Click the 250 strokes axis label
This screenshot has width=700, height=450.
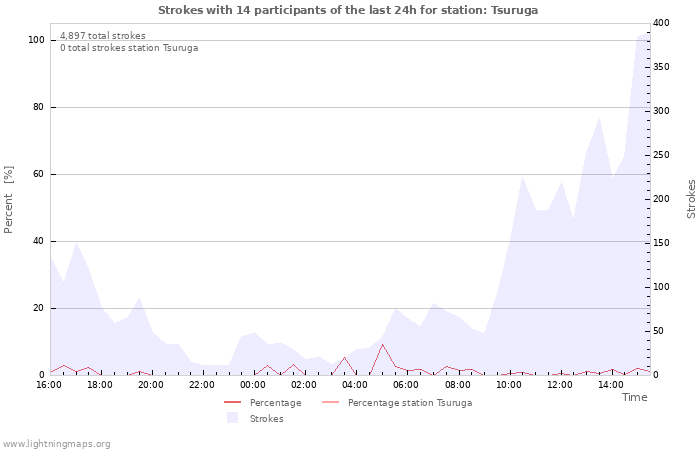(x=662, y=155)
